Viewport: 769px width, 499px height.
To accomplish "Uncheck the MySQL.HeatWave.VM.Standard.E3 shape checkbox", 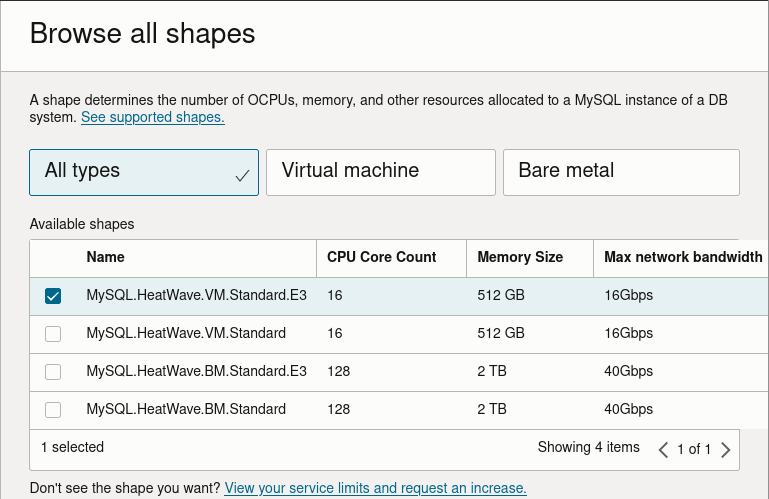I will pos(53,296).
